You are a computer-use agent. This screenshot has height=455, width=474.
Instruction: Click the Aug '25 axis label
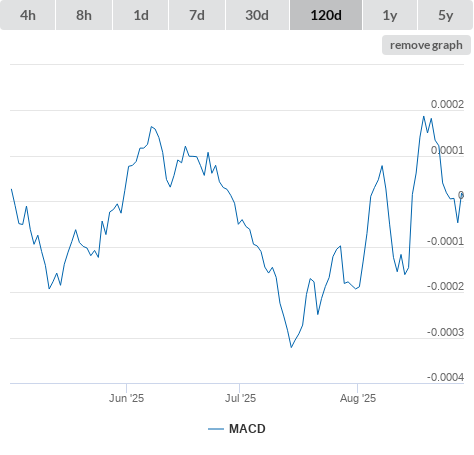(x=358, y=398)
